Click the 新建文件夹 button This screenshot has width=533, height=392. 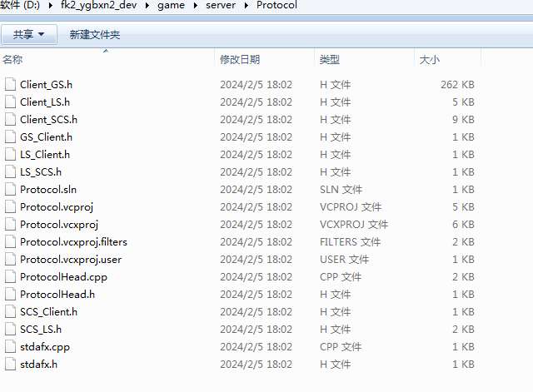click(95, 34)
